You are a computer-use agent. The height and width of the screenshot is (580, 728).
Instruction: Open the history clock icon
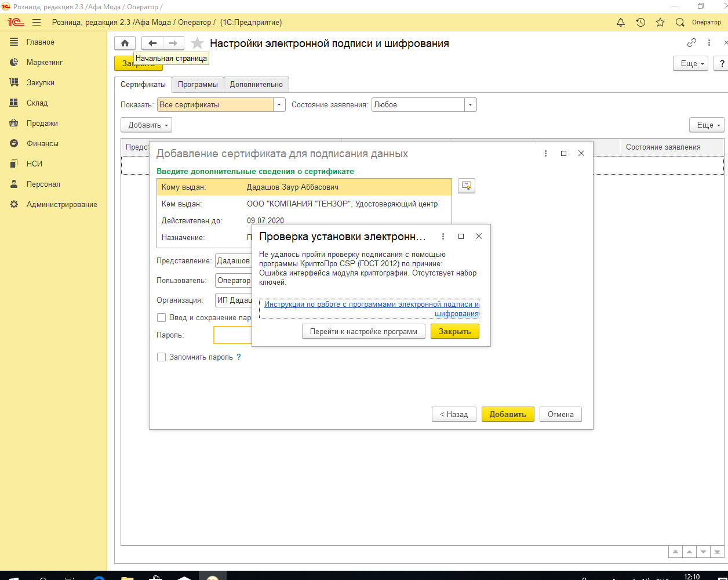pyautogui.click(x=640, y=22)
